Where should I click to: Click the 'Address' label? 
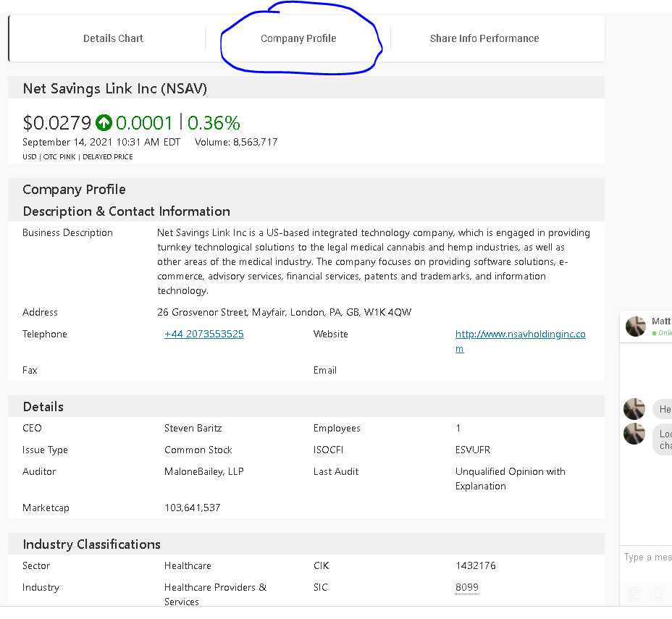point(40,312)
